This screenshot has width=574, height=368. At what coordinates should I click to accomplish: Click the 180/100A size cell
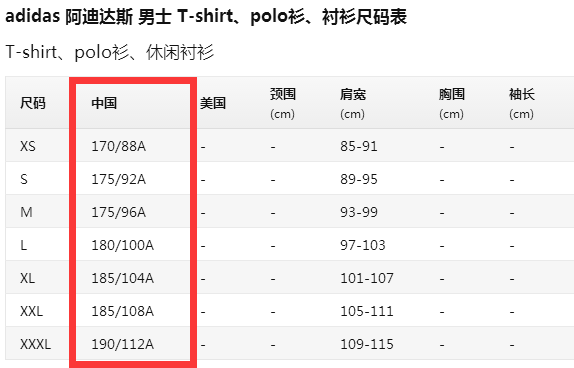tap(122, 245)
